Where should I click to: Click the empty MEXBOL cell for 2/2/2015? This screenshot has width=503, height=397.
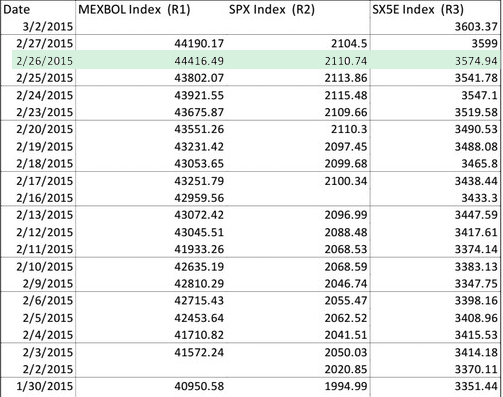click(x=151, y=369)
